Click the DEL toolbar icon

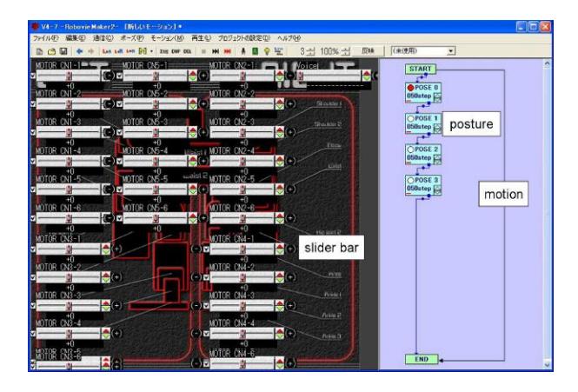(x=187, y=51)
